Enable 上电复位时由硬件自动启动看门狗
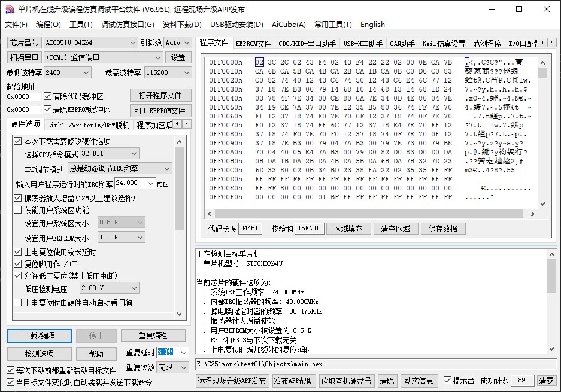The height and width of the screenshot is (392, 561). click(17, 303)
